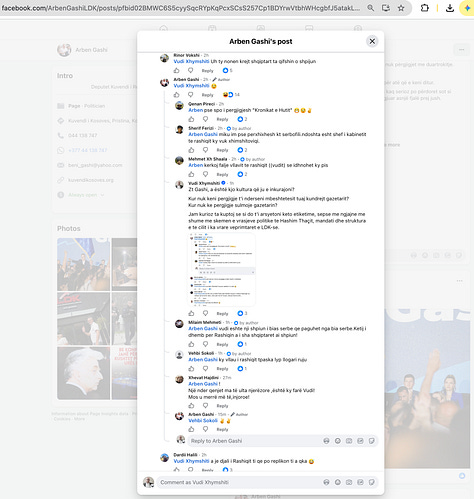Add a sticker in 'Comment as Vudi Xhymshiti' box
Screen dimensions: 474x499
coord(372,482)
